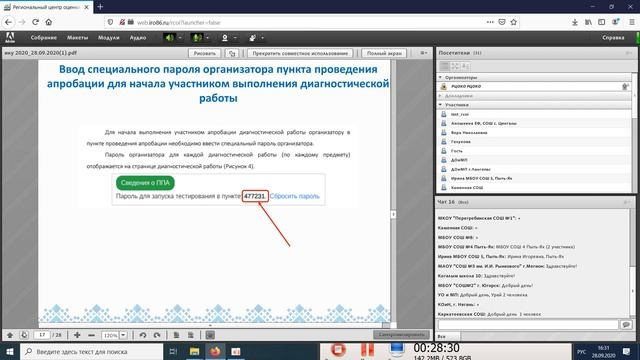This screenshot has height=360, width=640.
Task: Click the rotate clockwise icon
Action: coord(157,335)
